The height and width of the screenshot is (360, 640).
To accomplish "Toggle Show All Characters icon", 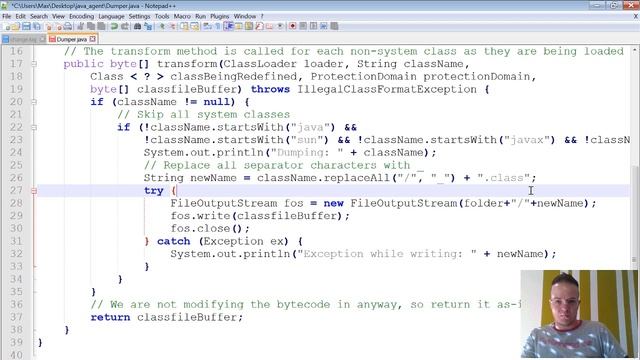I will [218, 26].
